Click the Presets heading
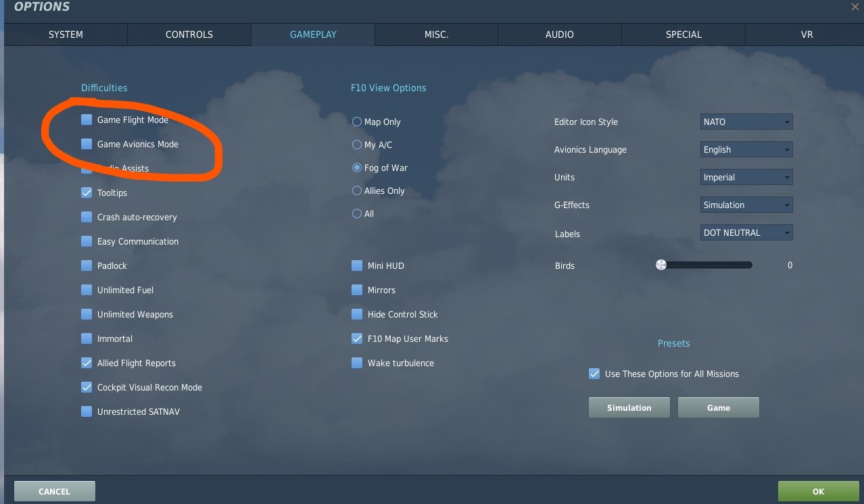Screen dimensions: 864x504 point(673,343)
